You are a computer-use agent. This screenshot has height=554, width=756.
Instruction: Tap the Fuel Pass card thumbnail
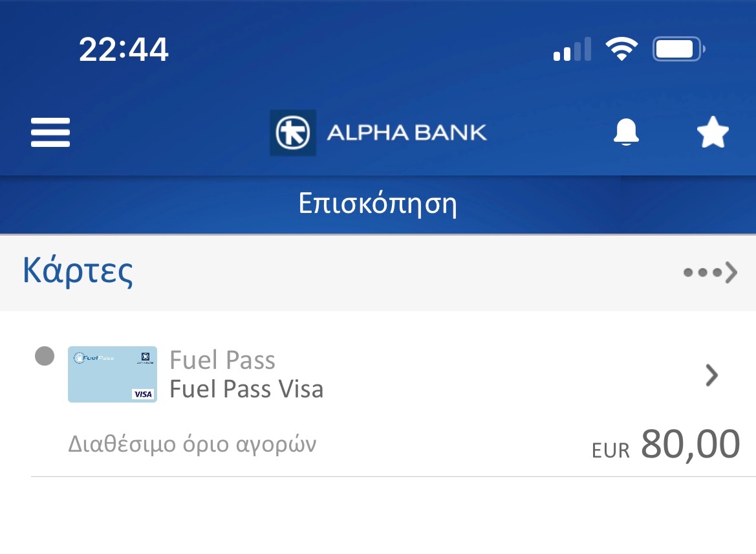tap(113, 374)
